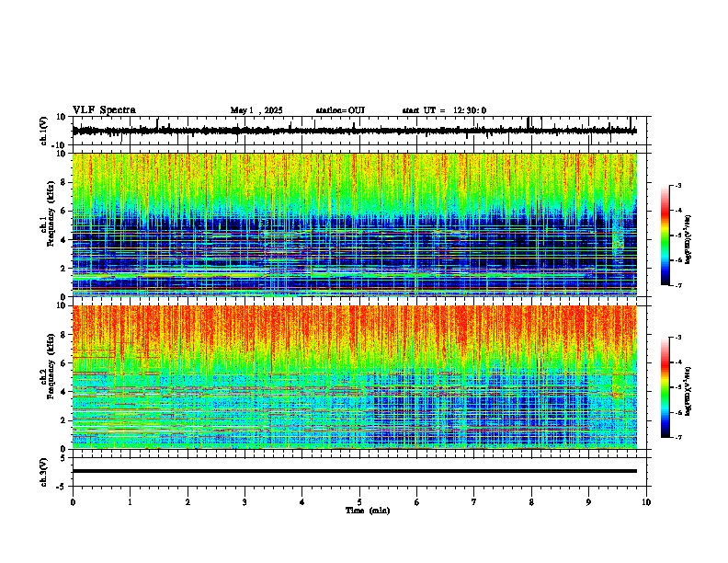
Task: Click the "7" minute tick label on time axis
Action: [x=474, y=502]
